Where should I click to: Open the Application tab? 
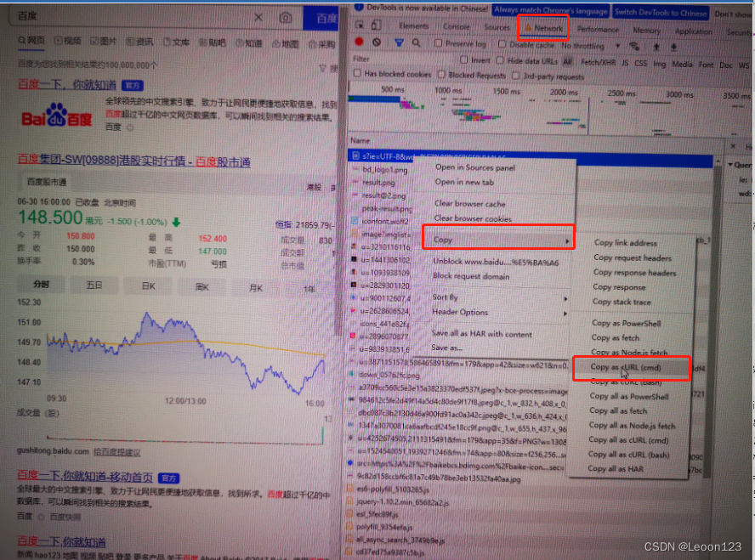pos(693,31)
